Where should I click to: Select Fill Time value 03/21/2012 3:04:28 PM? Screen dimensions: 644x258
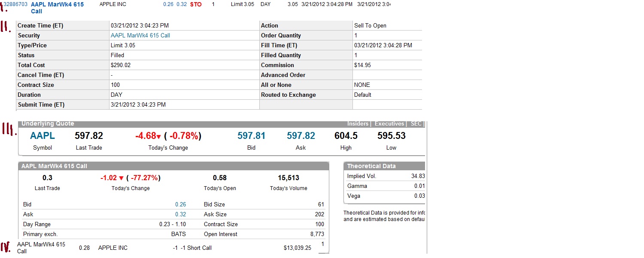click(383, 46)
